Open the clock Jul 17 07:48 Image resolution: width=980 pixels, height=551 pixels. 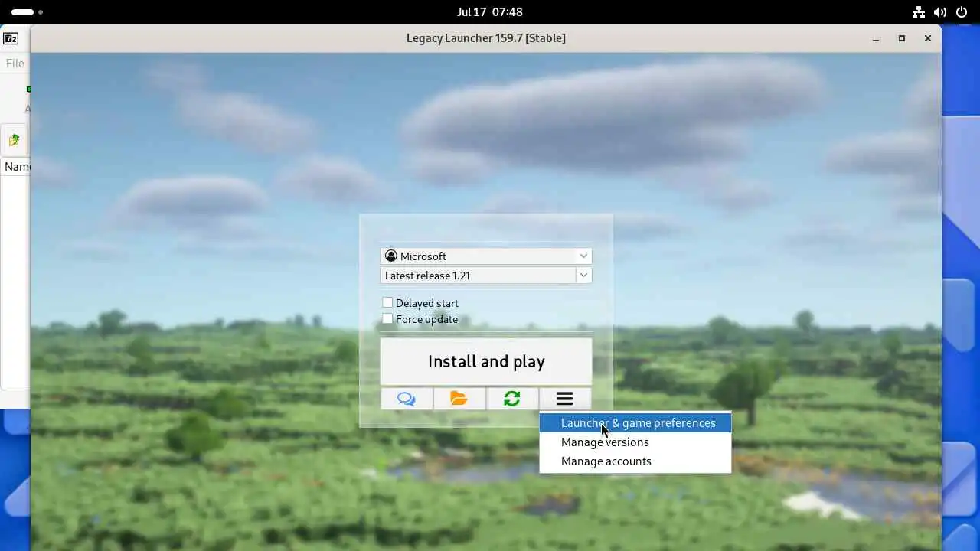(x=490, y=12)
